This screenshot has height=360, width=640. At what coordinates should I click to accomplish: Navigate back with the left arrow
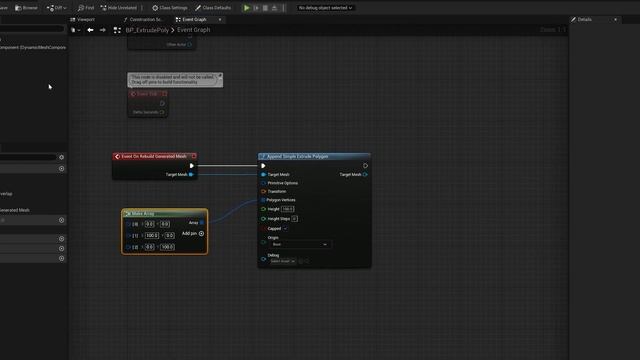pyautogui.click(x=90, y=30)
